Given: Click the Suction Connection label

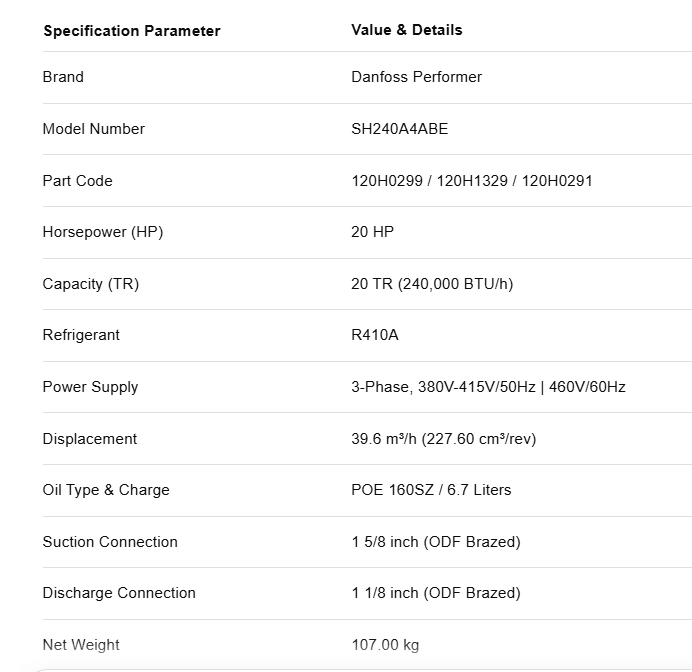Looking at the screenshot, I should [110, 542].
